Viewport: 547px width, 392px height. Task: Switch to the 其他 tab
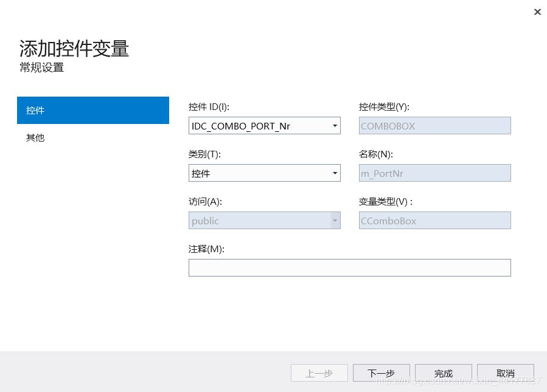coord(35,137)
